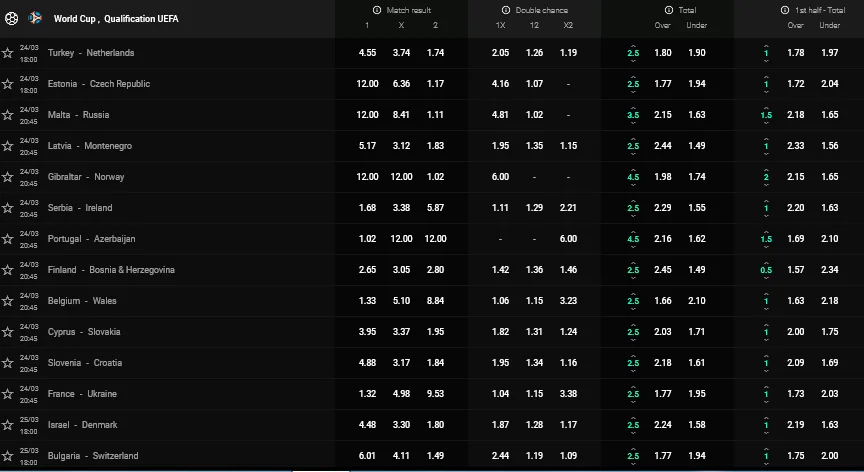
Task: Select Over 2.44 total for Latvia - Montenegro
Action: point(662,146)
